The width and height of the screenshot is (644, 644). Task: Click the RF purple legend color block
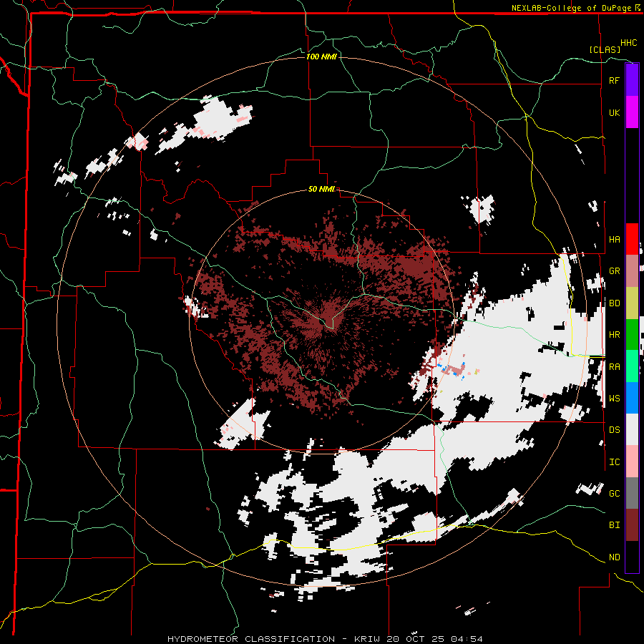[632, 80]
